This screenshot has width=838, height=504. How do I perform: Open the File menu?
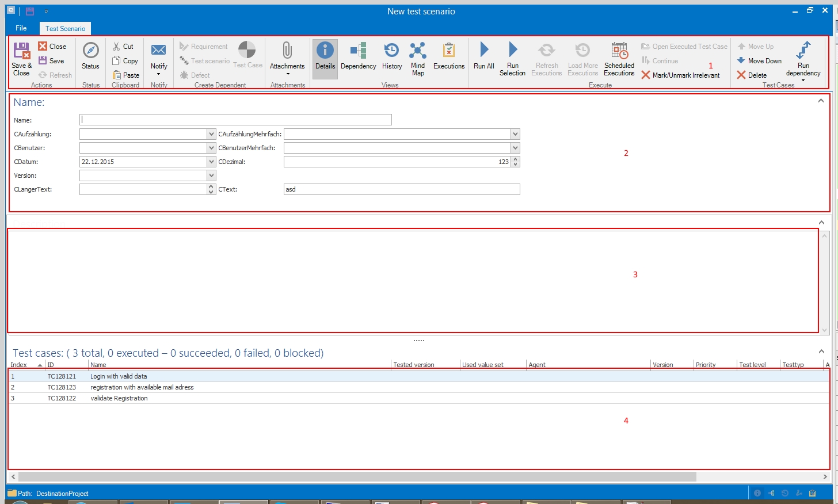tap(21, 28)
